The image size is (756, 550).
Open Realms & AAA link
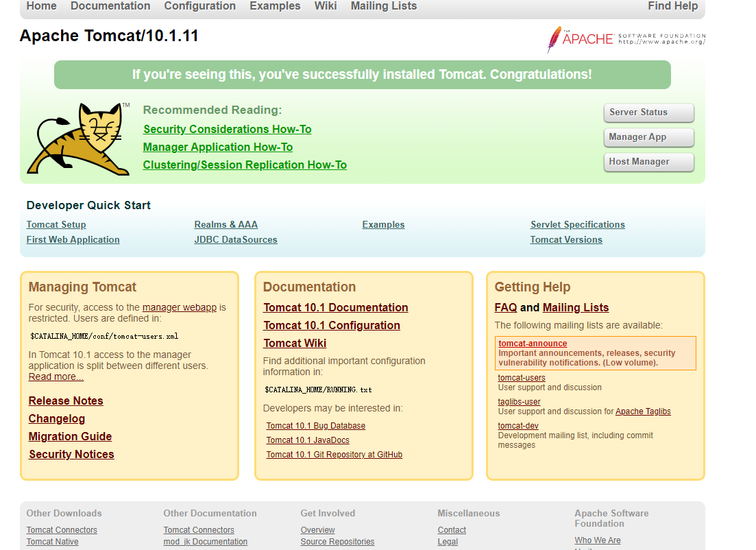[x=225, y=224]
